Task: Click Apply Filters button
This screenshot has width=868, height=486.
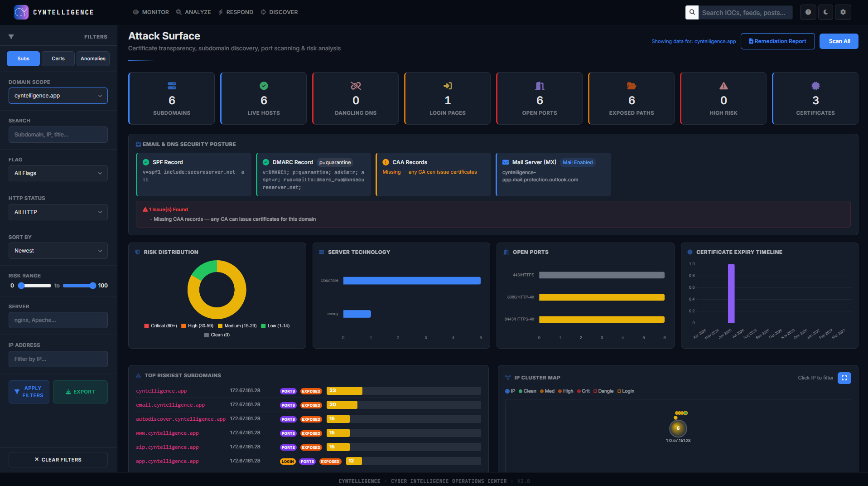Action: [29, 392]
